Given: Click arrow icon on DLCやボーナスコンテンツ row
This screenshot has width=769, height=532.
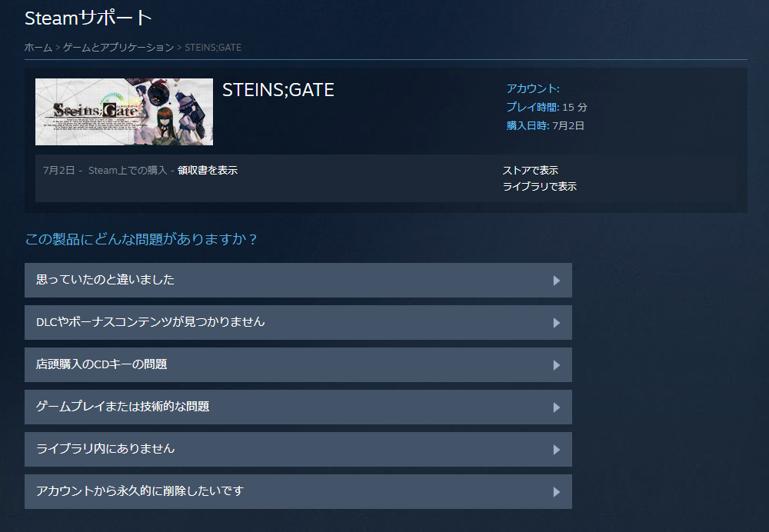Looking at the screenshot, I should [557, 323].
